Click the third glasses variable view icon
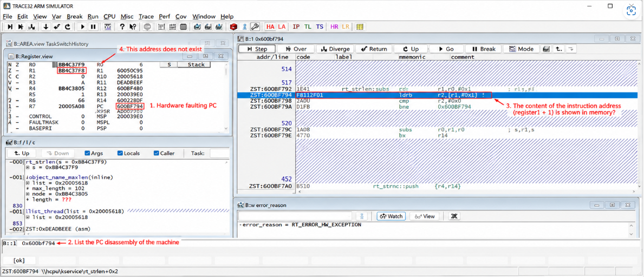The image size is (644, 277). 219,27
